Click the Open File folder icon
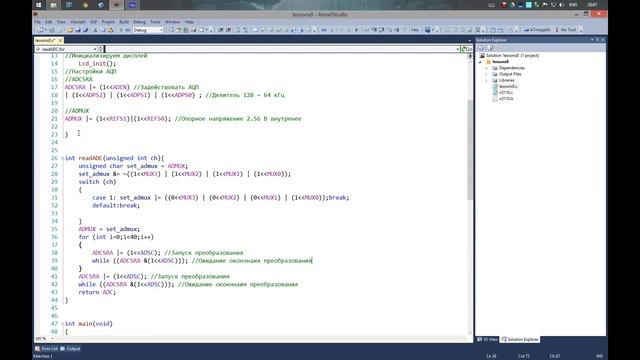The height and width of the screenshot is (360, 640). pos(70,30)
